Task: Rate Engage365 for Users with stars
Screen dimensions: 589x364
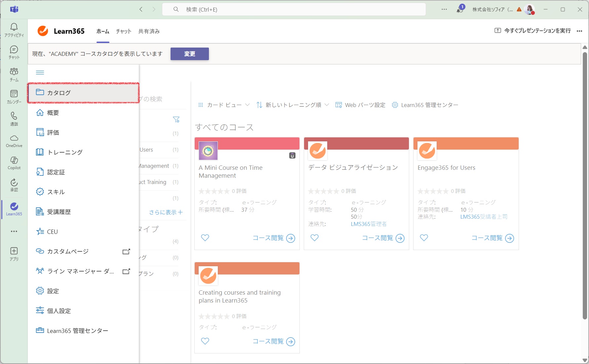Action: click(x=433, y=191)
